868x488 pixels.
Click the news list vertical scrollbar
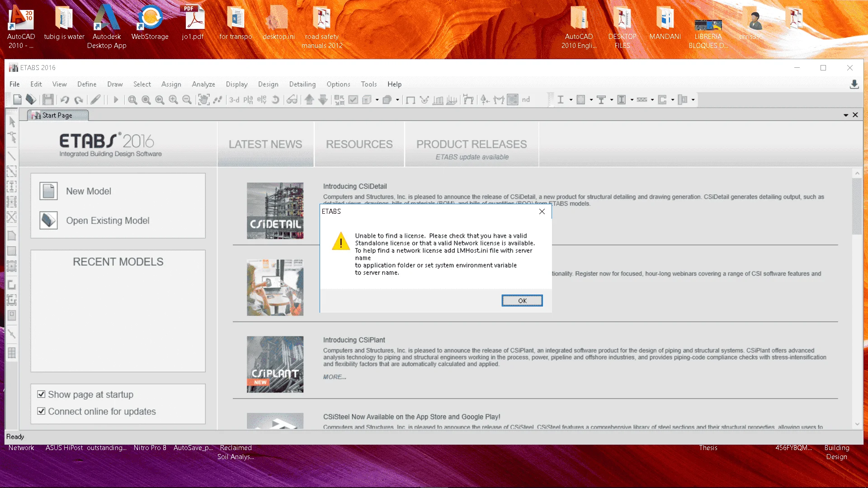857,206
